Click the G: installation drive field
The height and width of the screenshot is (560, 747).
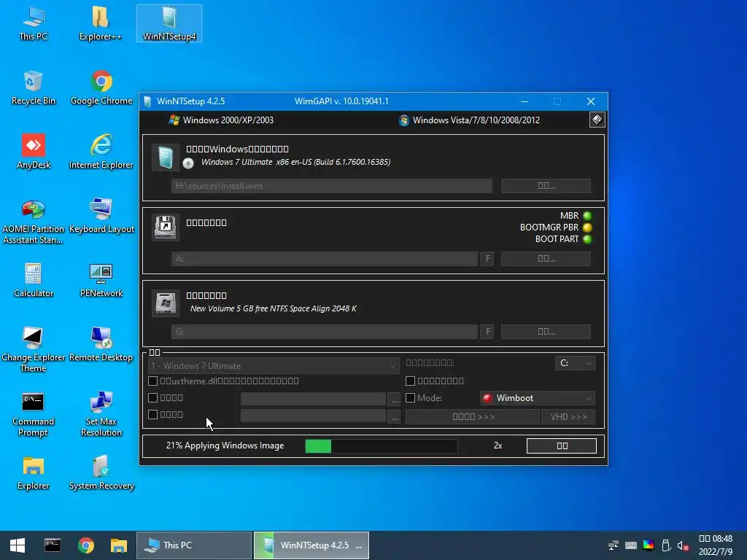[x=325, y=332]
